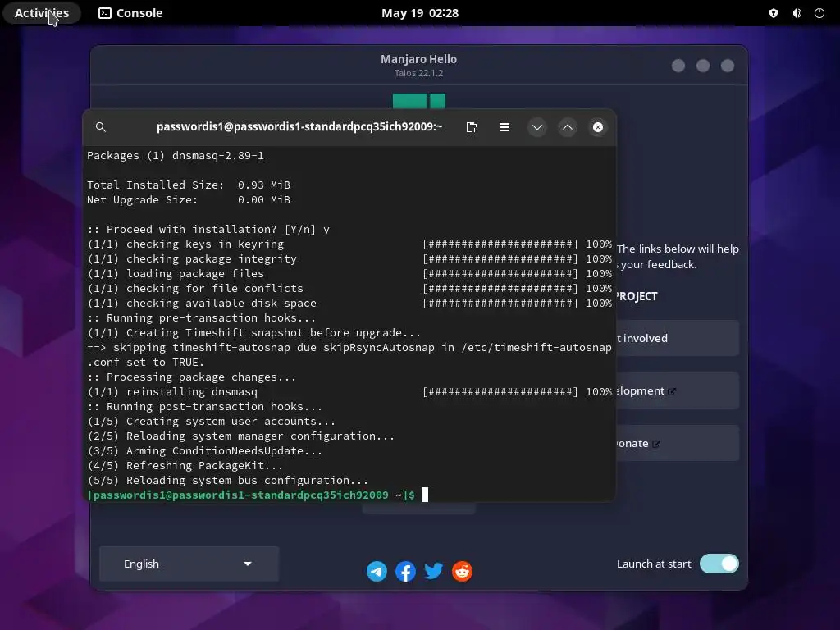
Task: Open the Twitter link icon
Action: click(433, 571)
